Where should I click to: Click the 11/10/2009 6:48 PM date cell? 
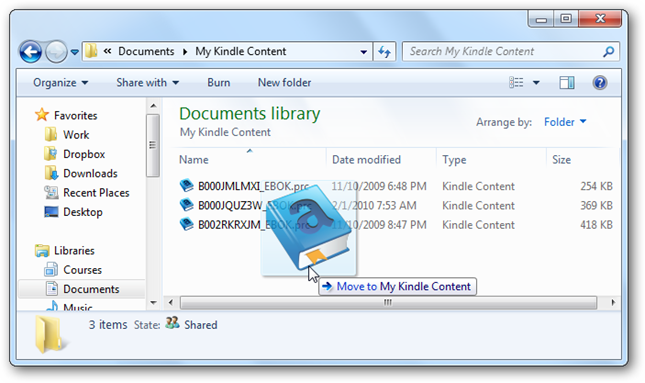pyautogui.click(x=379, y=186)
